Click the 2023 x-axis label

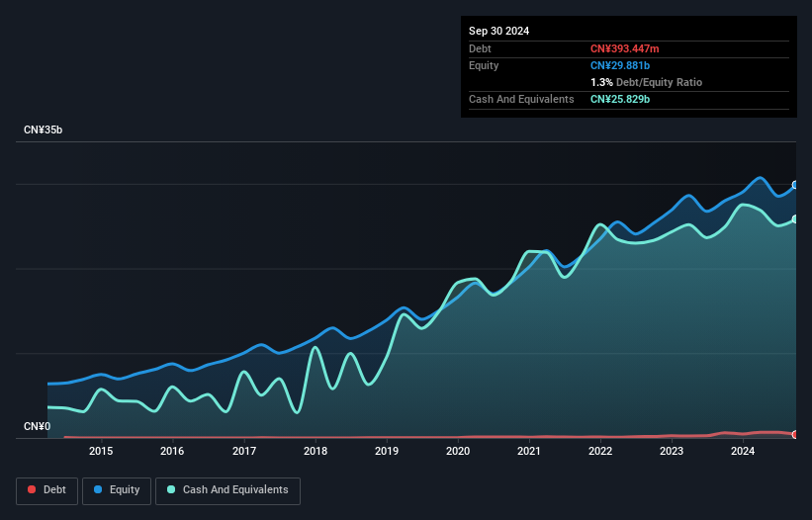tap(672, 451)
